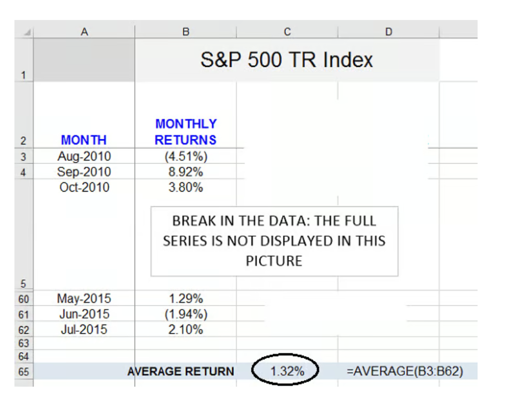Click the S&P 500 TR Index title cell
522x420 pixels.
[287, 60]
